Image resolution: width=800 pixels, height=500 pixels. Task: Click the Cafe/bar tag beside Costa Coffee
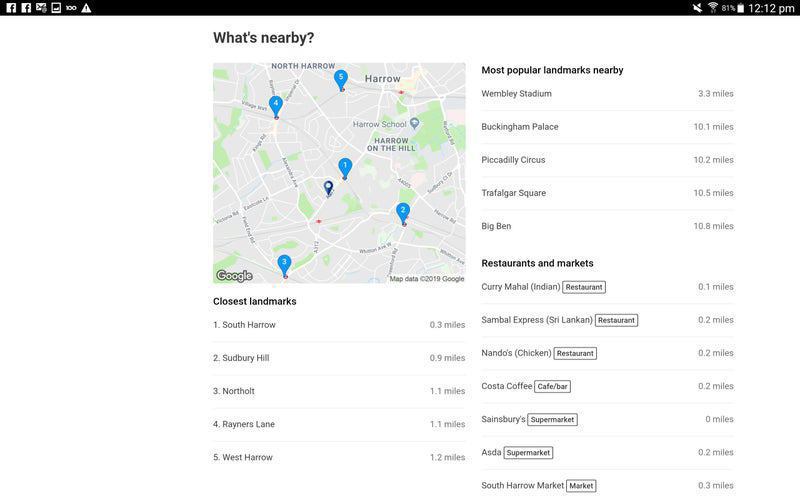pos(553,386)
